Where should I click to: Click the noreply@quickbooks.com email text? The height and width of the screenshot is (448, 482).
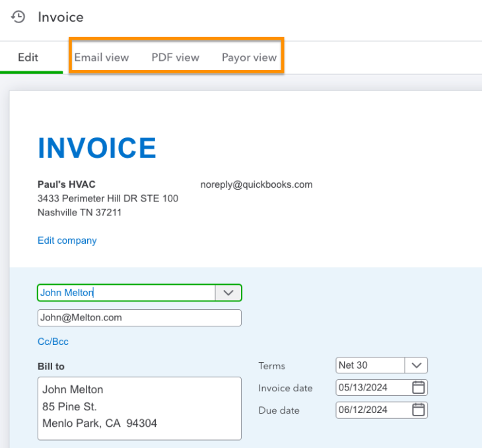click(x=256, y=184)
